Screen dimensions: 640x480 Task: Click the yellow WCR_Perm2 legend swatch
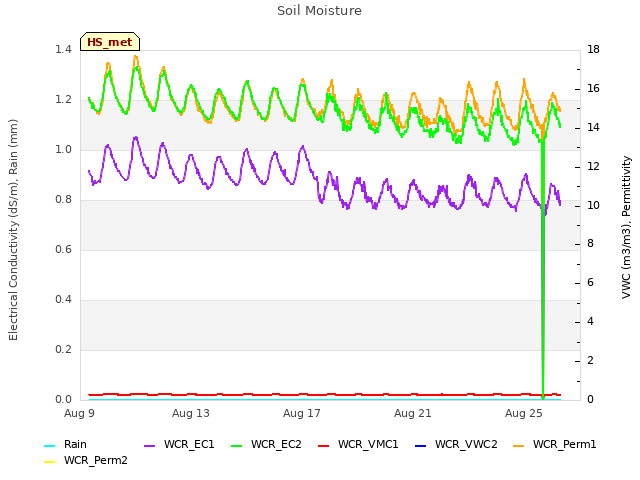click(49, 462)
